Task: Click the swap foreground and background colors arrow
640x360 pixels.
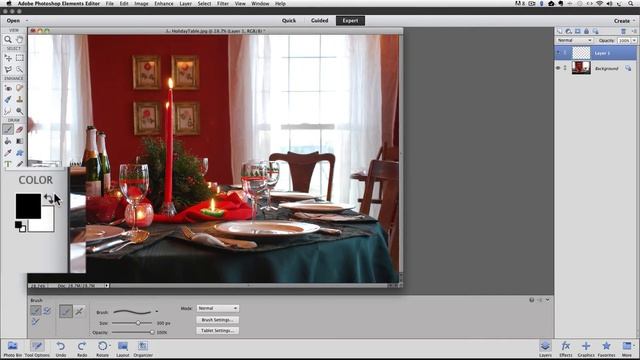Action: click(x=49, y=198)
